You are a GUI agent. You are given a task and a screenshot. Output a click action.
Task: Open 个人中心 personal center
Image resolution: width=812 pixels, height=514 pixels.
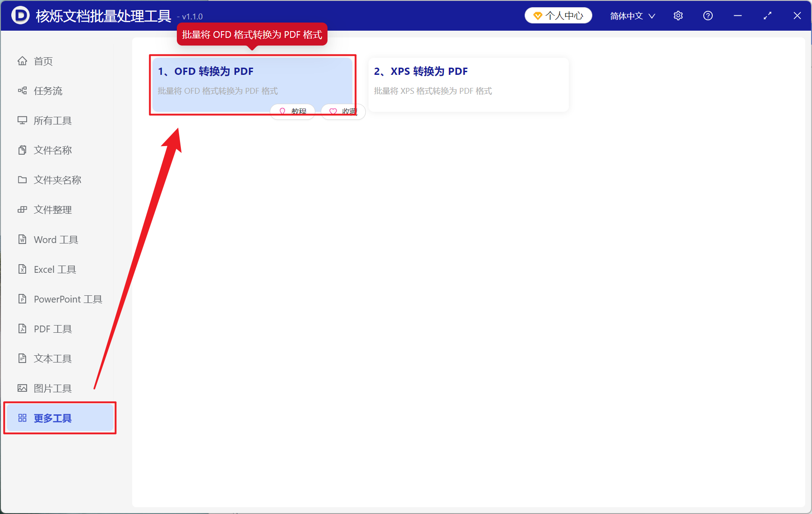pos(558,16)
